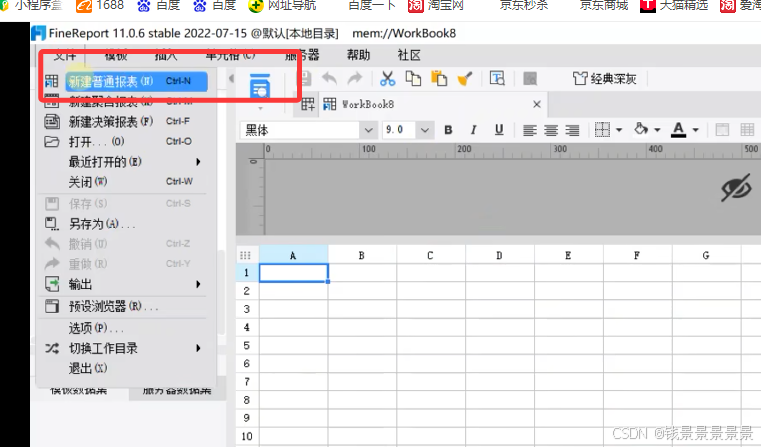Click the Undo arrow in toolbar
The width and height of the screenshot is (761, 447).
330,79
